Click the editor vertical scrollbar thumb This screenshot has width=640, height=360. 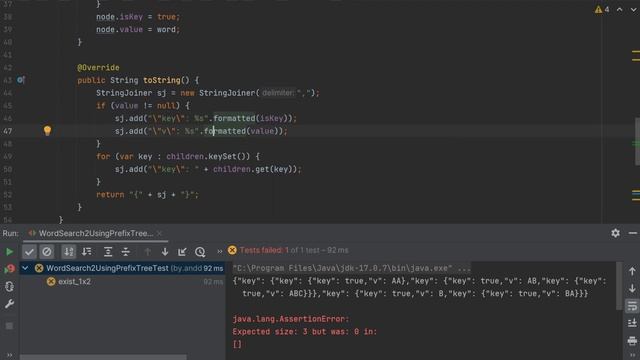[x=637, y=141]
